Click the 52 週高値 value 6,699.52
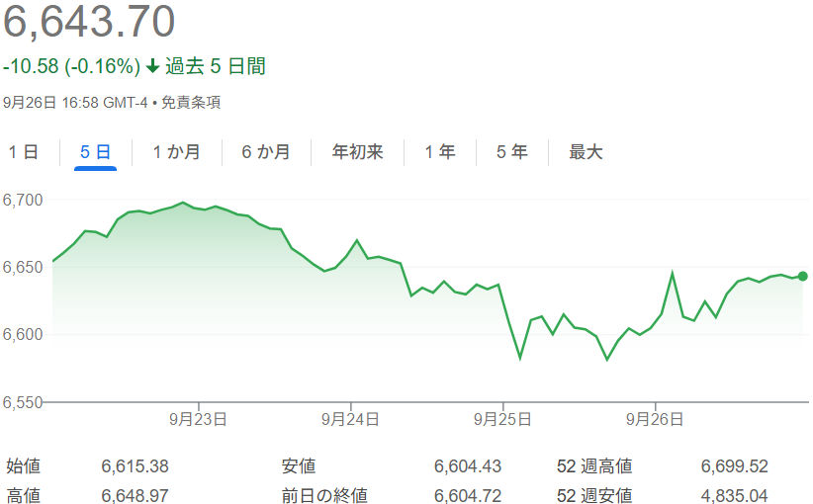Viewport: 813px width, 504px height. pos(734,466)
